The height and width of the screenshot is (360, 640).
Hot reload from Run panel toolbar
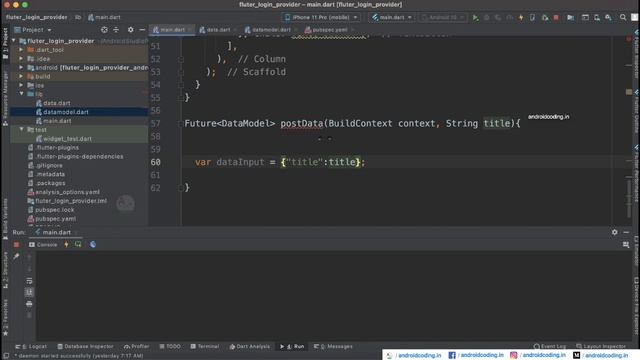click(x=67, y=244)
